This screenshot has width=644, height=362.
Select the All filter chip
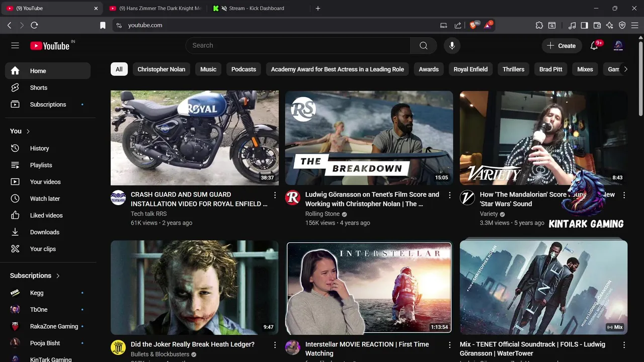[119, 69]
